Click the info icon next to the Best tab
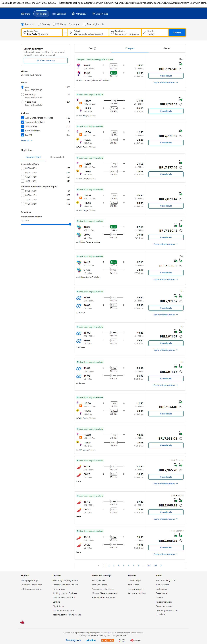 tap(95, 48)
